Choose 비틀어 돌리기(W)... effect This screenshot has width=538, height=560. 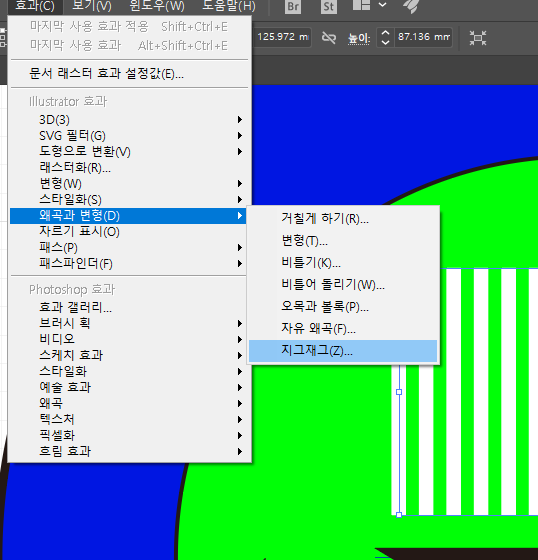pos(343,285)
